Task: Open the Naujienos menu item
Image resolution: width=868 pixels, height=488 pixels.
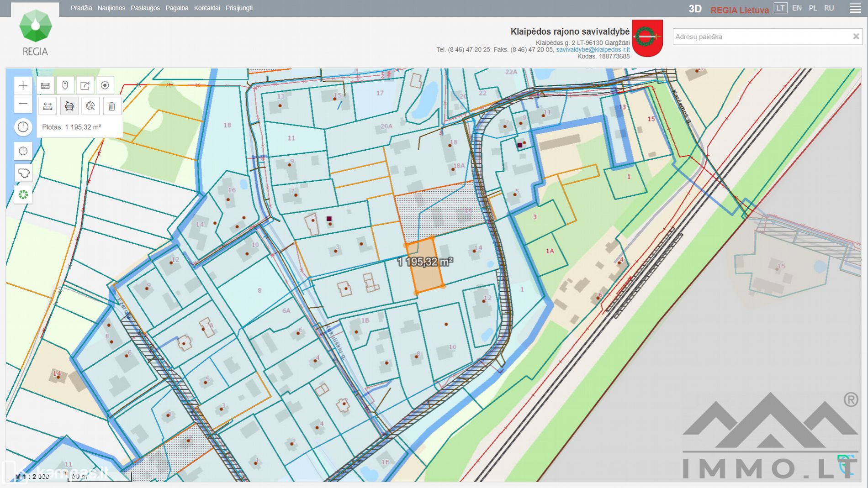Action: click(x=111, y=8)
